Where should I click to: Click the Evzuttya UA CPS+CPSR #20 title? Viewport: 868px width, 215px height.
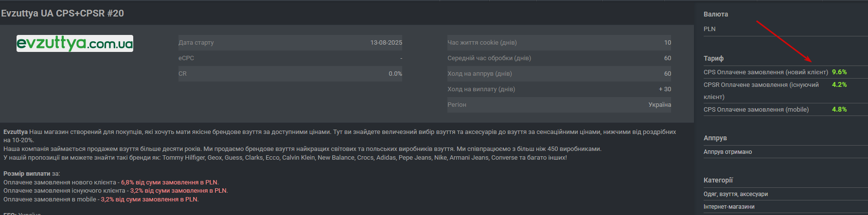coord(63,13)
